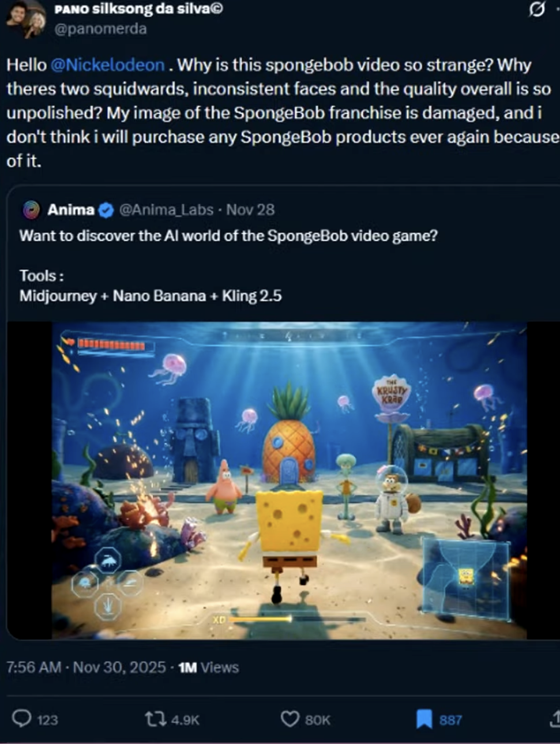Toggle the blue bookmark icon
Viewport: 560px width, 744px height.
[424, 719]
